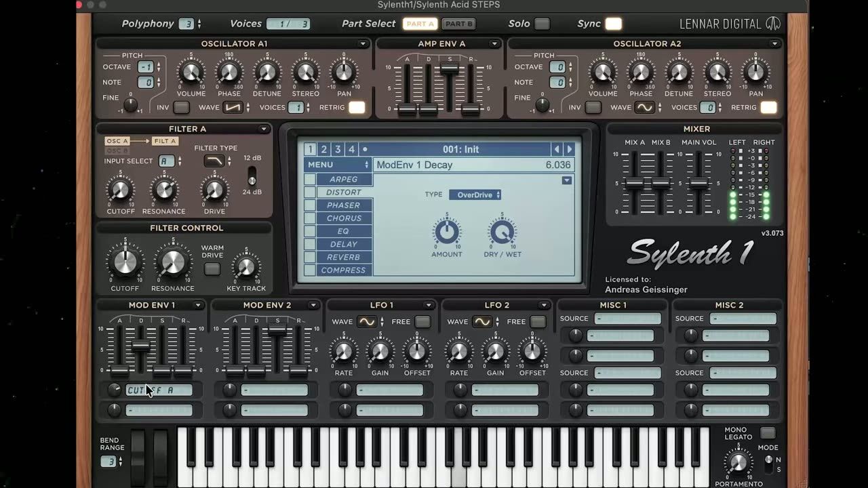Image resolution: width=868 pixels, height=488 pixels.
Task: Click the Oscillator A1 Fine tune knob
Action: coord(131,104)
